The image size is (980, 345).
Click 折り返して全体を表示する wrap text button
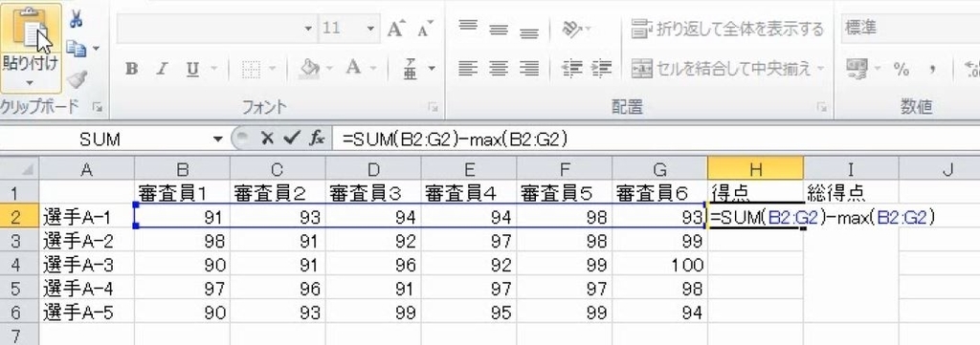(727, 29)
